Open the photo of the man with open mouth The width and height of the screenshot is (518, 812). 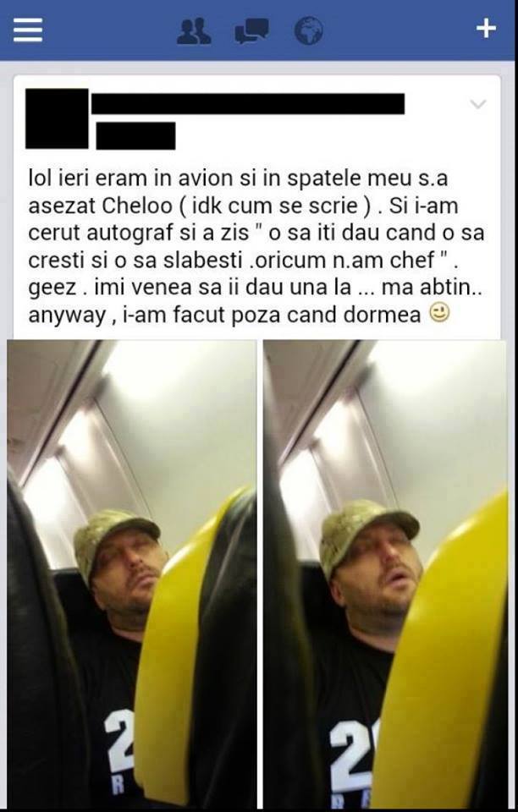pyautogui.click(x=385, y=573)
